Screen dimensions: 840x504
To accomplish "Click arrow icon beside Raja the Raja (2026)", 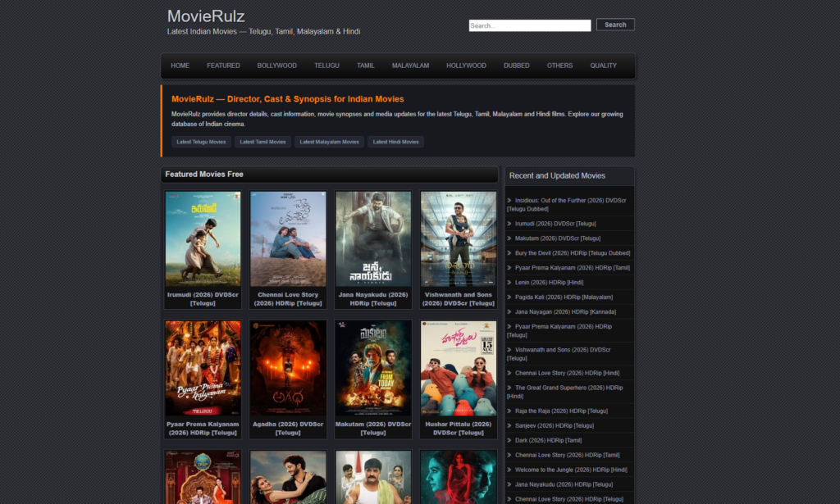I will (x=509, y=411).
